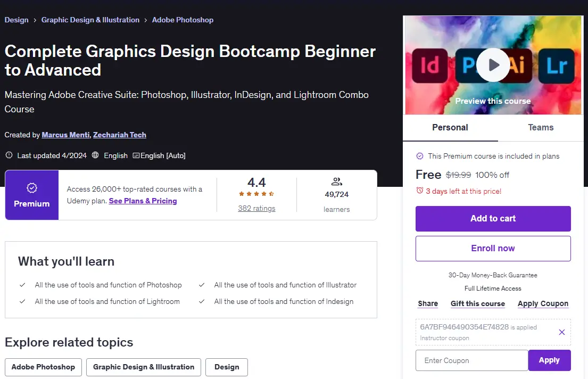Image resolution: width=588 pixels, height=379 pixels.
Task: View the 382 ratings link
Action: click(x=256, y=208)
